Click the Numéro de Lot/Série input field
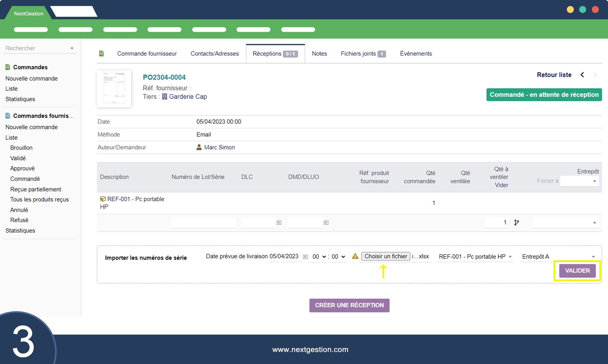 click(203, 223)
